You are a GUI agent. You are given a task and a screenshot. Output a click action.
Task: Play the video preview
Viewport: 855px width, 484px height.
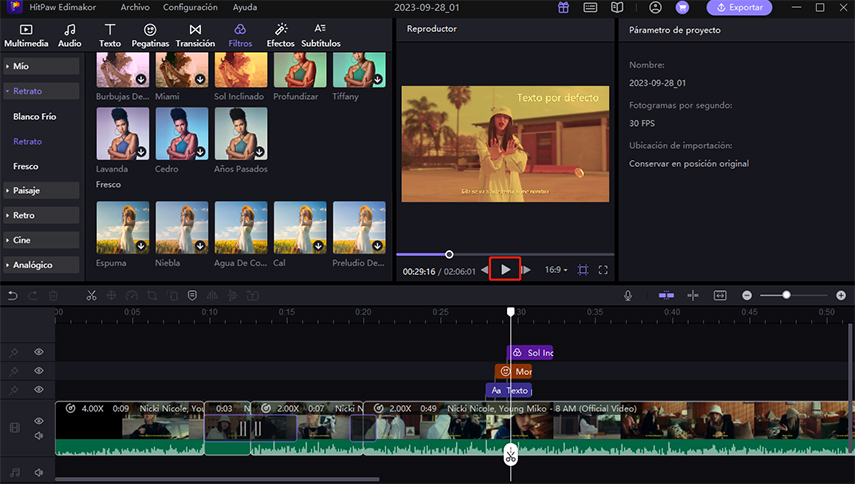(x=505, y=269)
